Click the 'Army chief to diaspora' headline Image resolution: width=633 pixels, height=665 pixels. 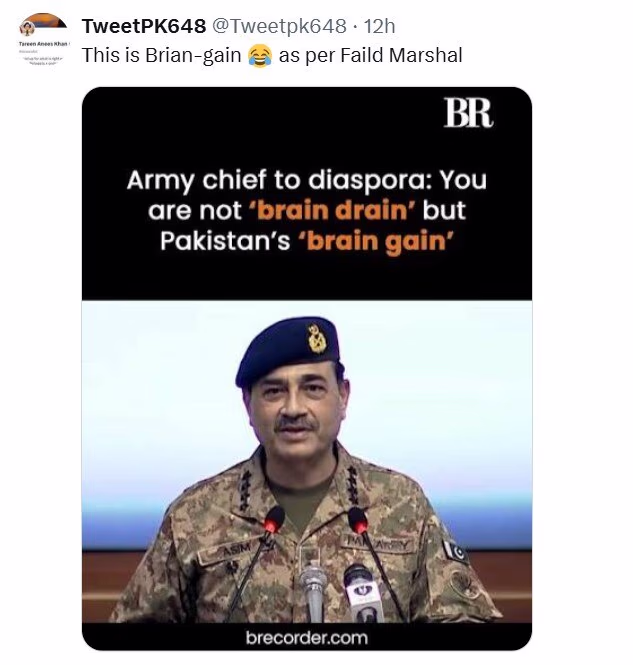pos(307,210)
